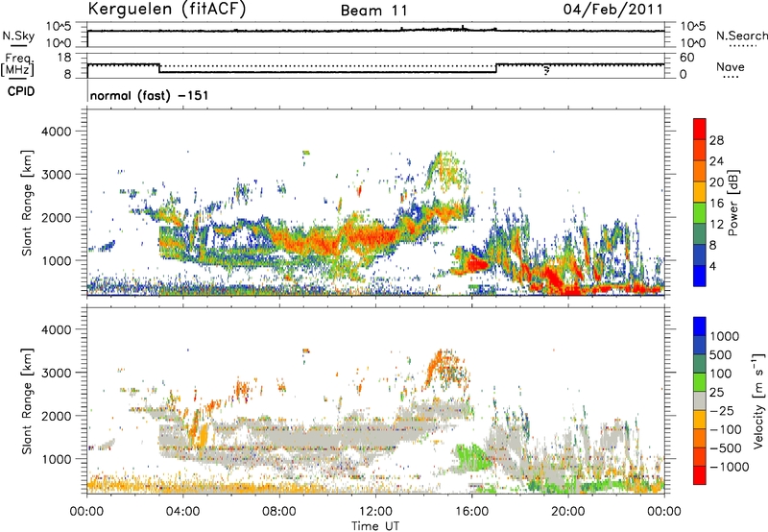Screen dimensions: 768x532
Task: Click the date "04/Feb/2011"
Action: 613,9
